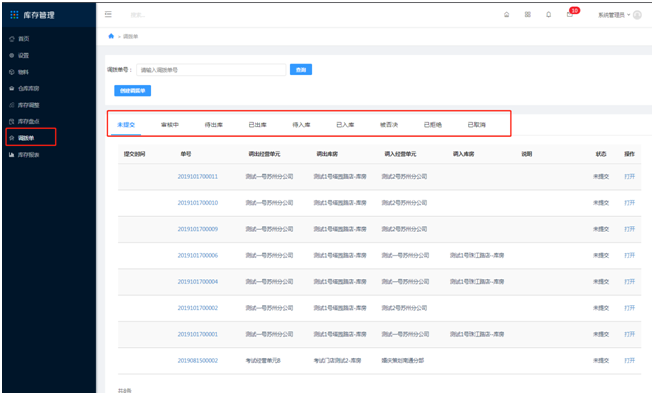
Task: Go to 首页 in the sidebar
Action: (24, 39)
